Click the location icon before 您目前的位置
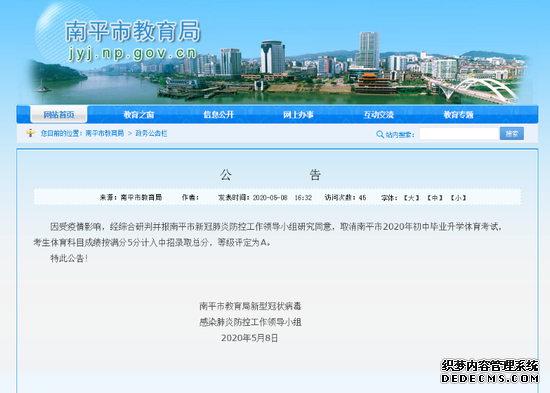 (31, 133)
